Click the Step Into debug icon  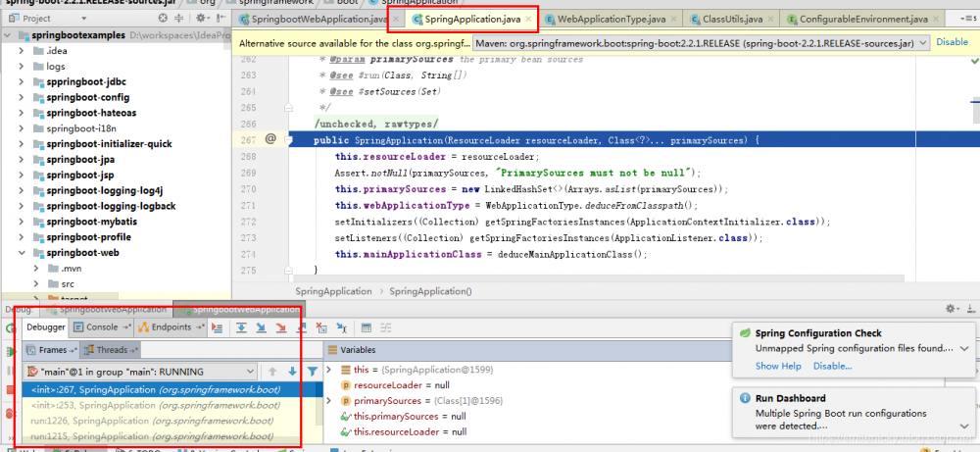click(x=262, y=327)
